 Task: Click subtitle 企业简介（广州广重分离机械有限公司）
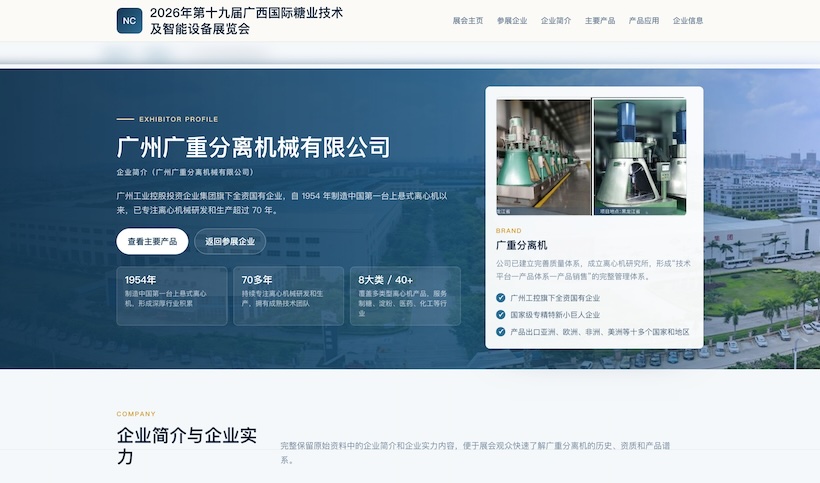pos(186,172)
